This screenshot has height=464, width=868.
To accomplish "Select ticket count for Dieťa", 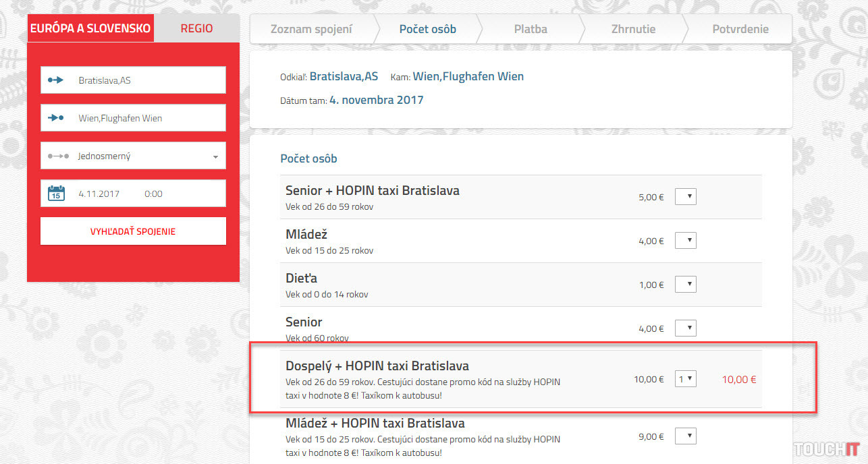I will coord(686,285).
